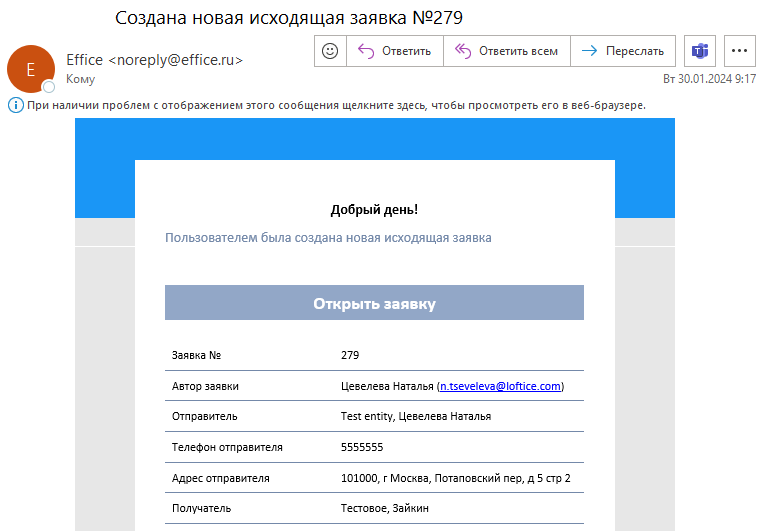
Task: Click the Кому recipients line
Action: click(x=81, y=78)
